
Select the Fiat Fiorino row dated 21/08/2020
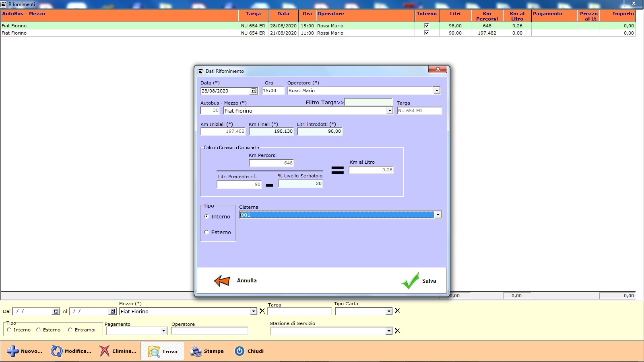(318, 33)
